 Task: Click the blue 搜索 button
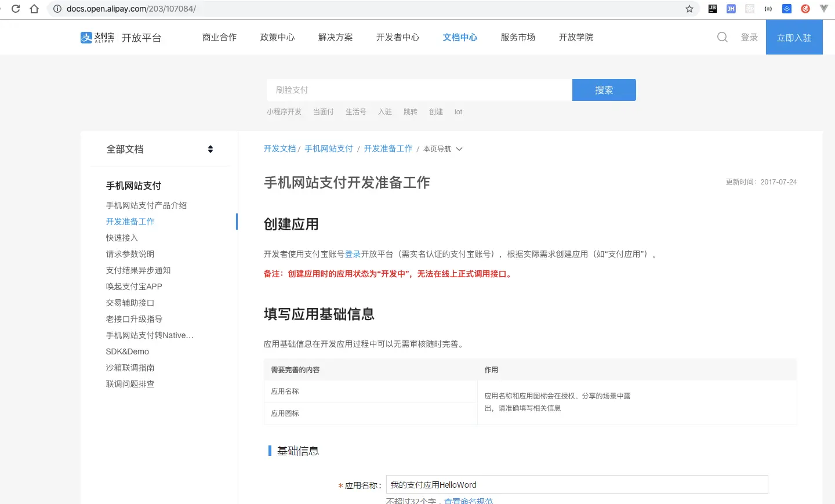(x=604, y=90)
